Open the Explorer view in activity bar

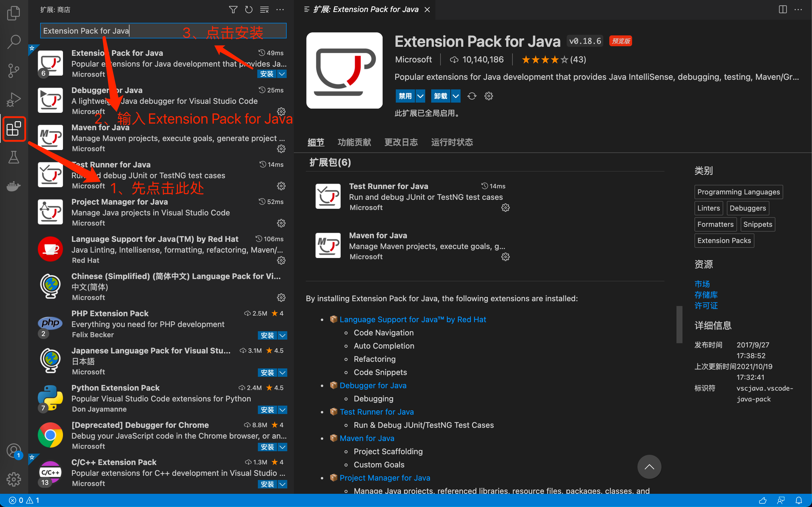pyautogui.click(x=14, y=13)
